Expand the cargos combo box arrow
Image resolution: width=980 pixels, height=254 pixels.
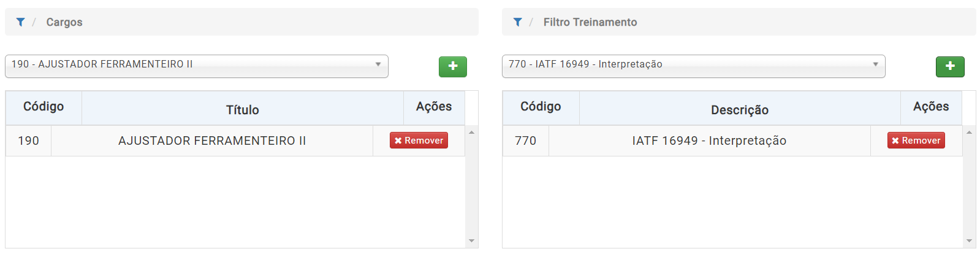(378, 64)
